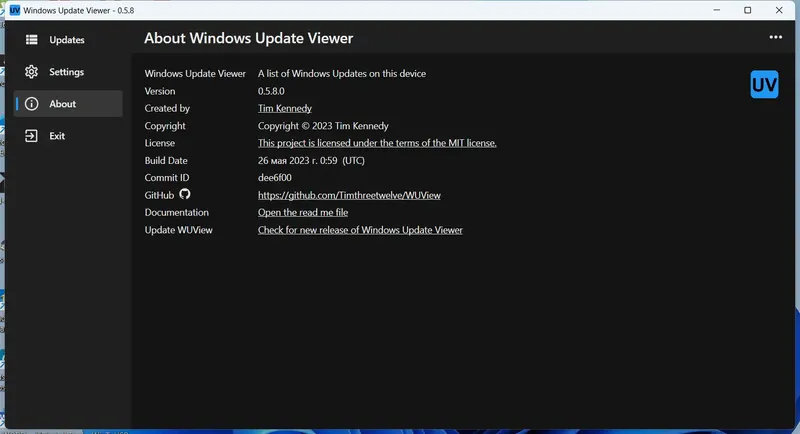Click Open the read me file link

303,213
